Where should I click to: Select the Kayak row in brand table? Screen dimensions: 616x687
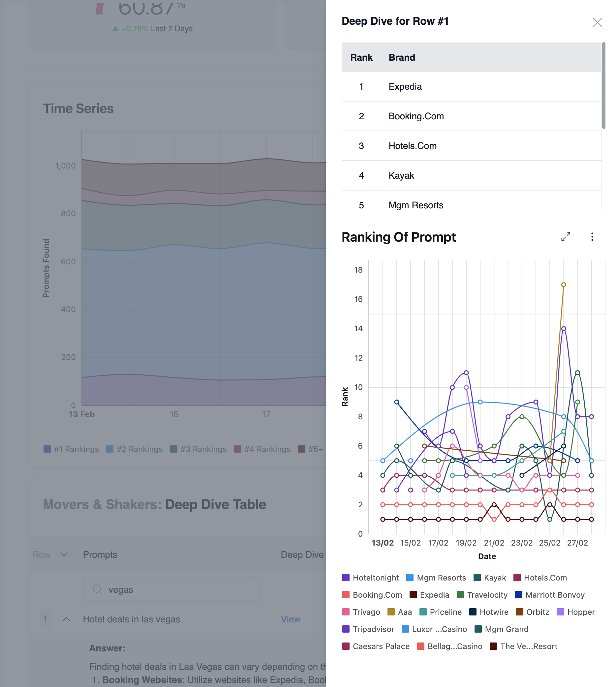472,175
